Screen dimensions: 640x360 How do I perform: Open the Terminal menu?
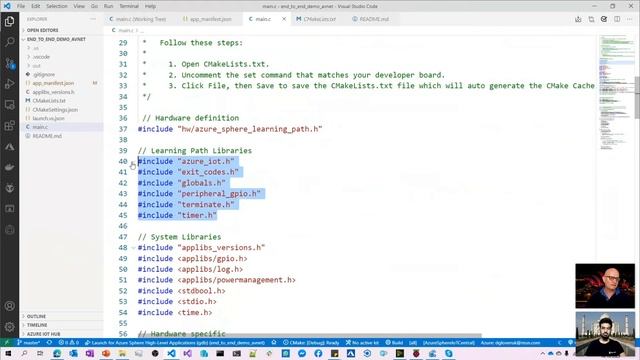point(129,6)
